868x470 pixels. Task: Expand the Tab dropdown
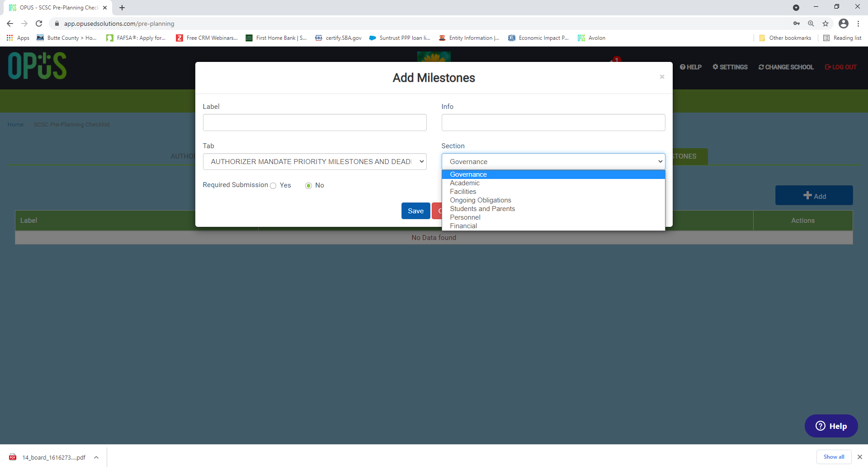[315, 162]
